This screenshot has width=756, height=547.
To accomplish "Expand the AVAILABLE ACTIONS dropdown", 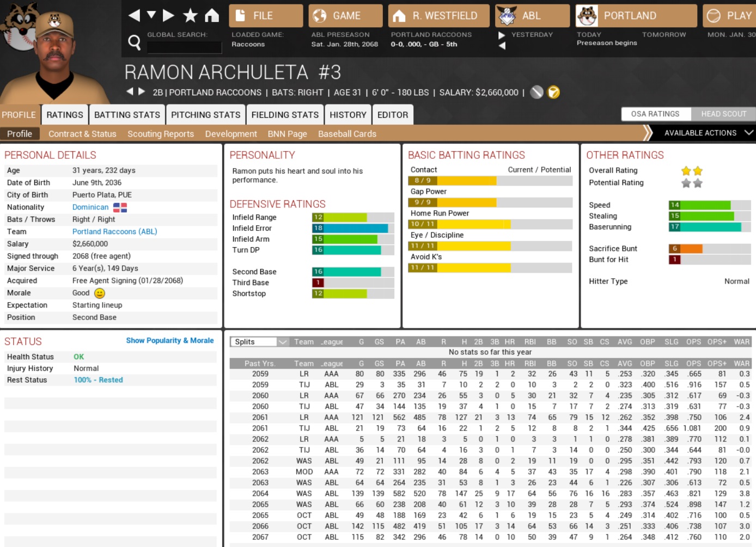I will 708,133.
